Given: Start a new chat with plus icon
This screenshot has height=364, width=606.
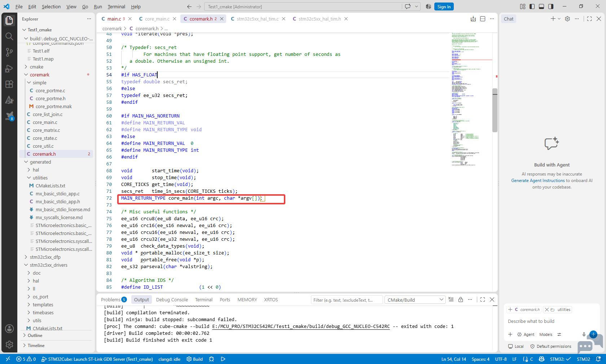Looking at the screenshot, I should click(553, 19).
